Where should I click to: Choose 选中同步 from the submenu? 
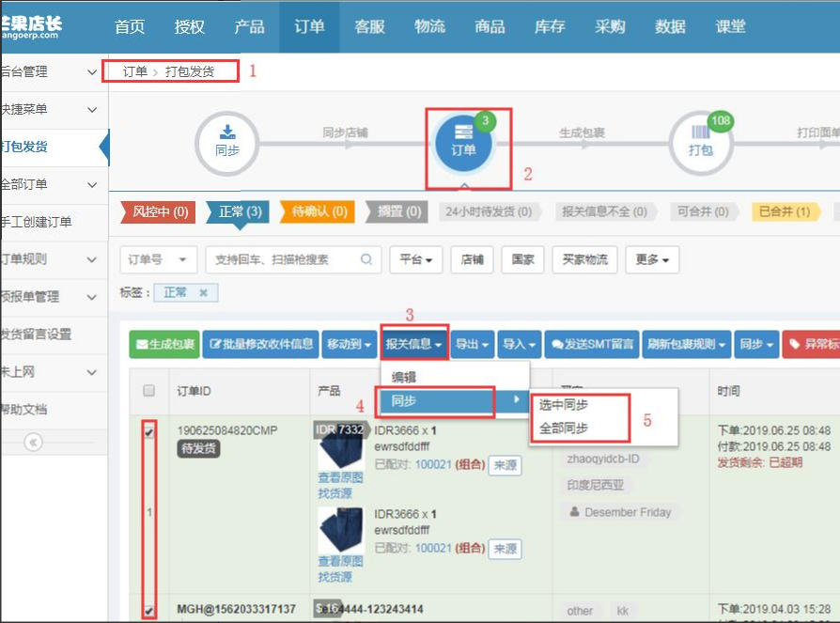click(x=564, y=405)
